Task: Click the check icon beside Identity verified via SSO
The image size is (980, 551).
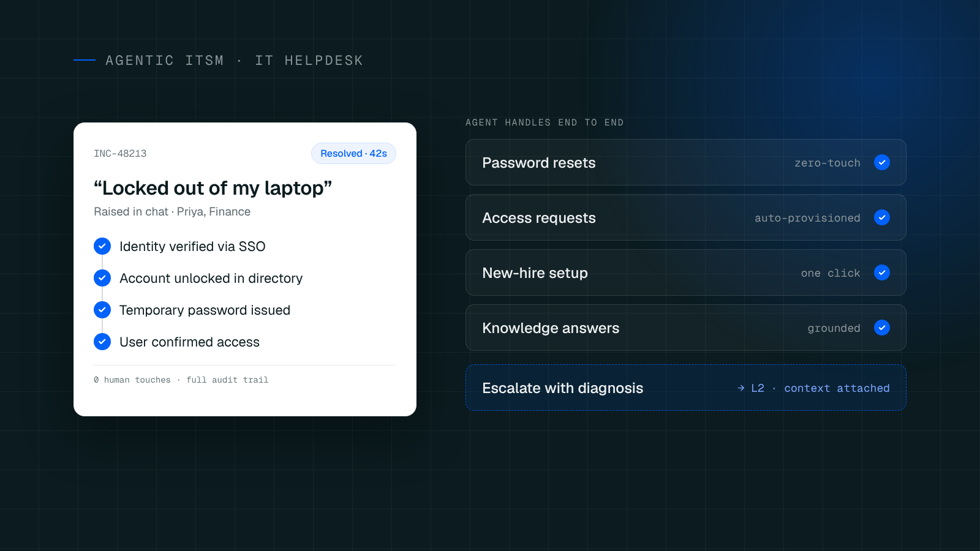Action: tap(102, 246)
